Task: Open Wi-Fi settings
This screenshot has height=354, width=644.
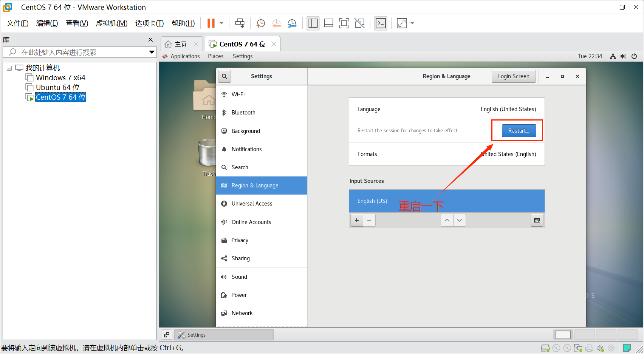Action: click(262, 94)
